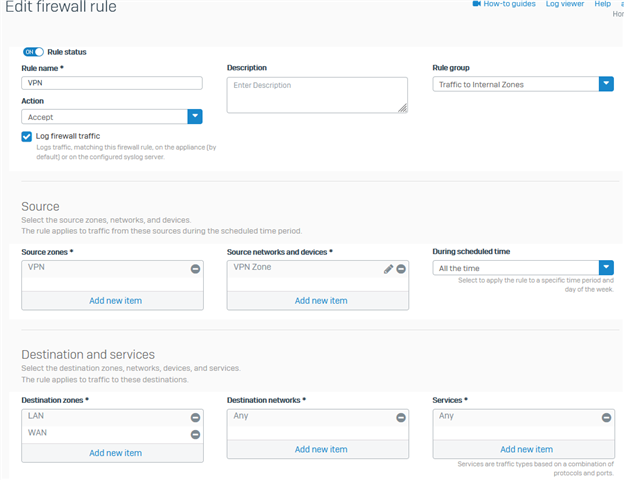This screenshot has width=624, height=480.
Task: Open Log viewer link
Action: point(565,4)
